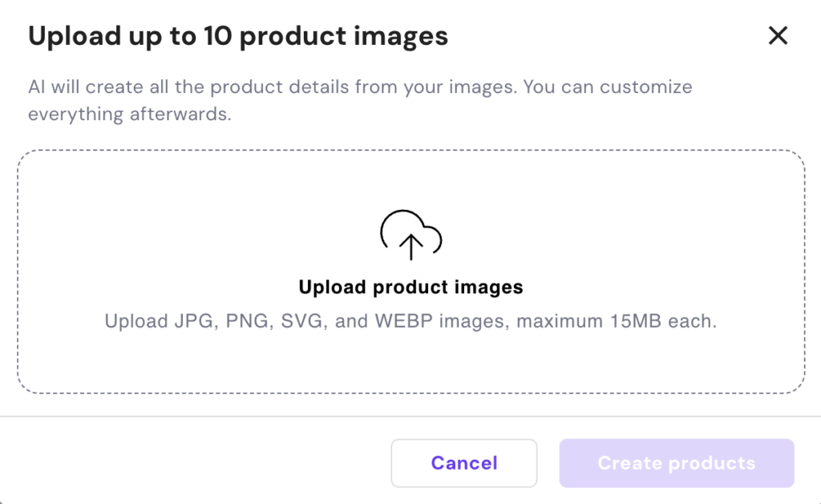Click the X icon to dismiss the dialog
Image resolution: width=821 pixels, height=504 pixels.
pos(777,35)
